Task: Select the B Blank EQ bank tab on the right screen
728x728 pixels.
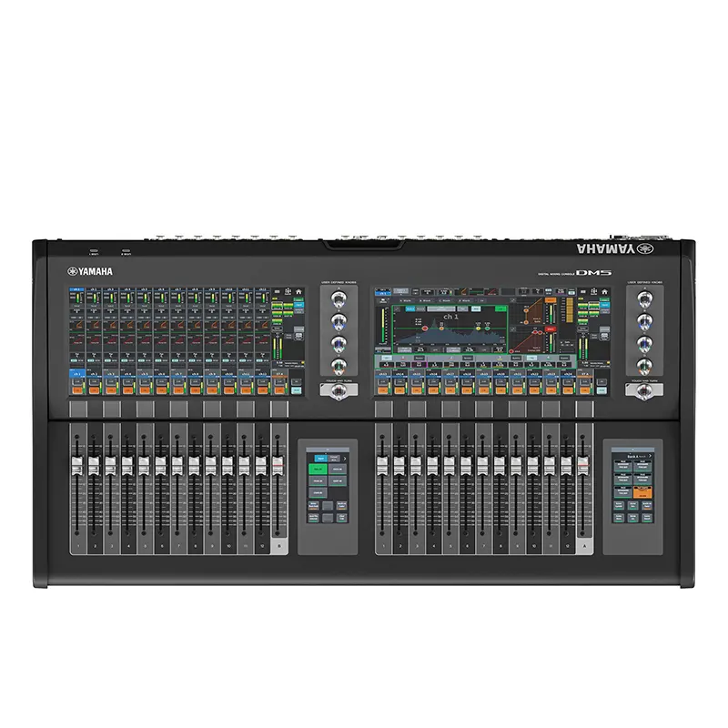Action: tap(424, 300)
